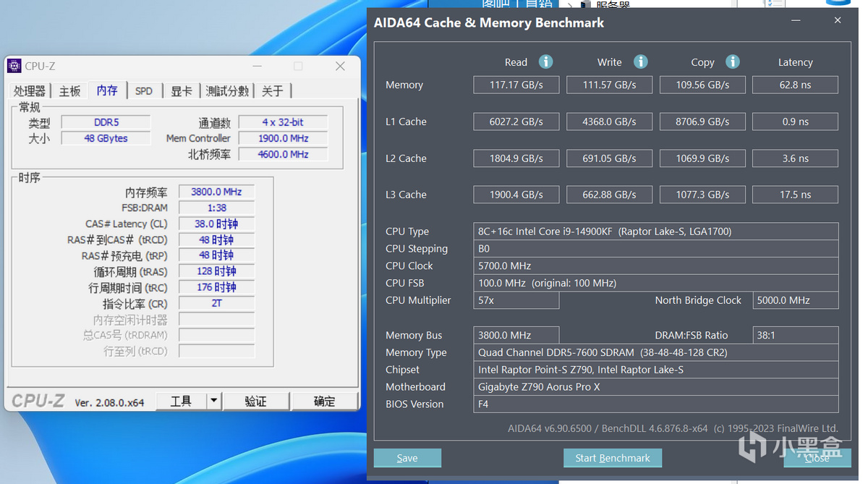
Task: Click the 48 GBytes size value in CPU-Z
Action: click(106, 138)
